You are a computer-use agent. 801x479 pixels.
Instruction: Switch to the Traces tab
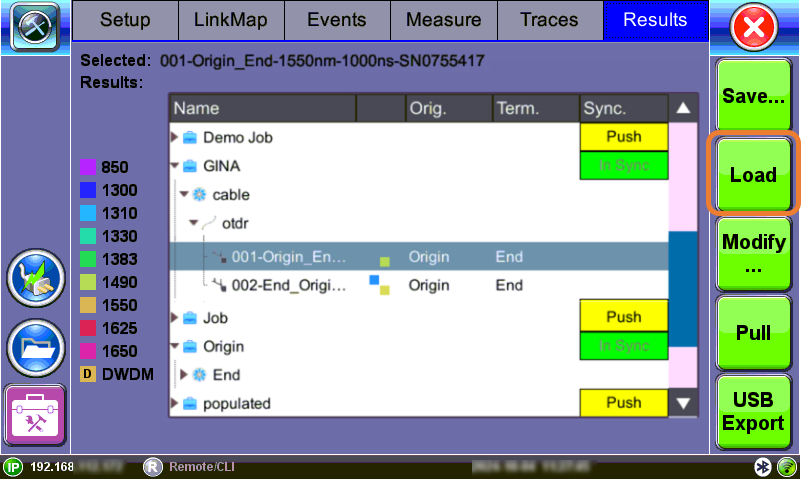click(549, 20)
